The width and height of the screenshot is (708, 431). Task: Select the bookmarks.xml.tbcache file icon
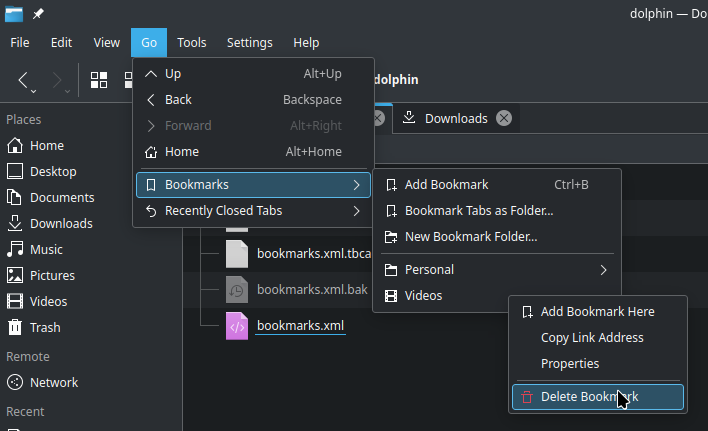tap(237, 254)
